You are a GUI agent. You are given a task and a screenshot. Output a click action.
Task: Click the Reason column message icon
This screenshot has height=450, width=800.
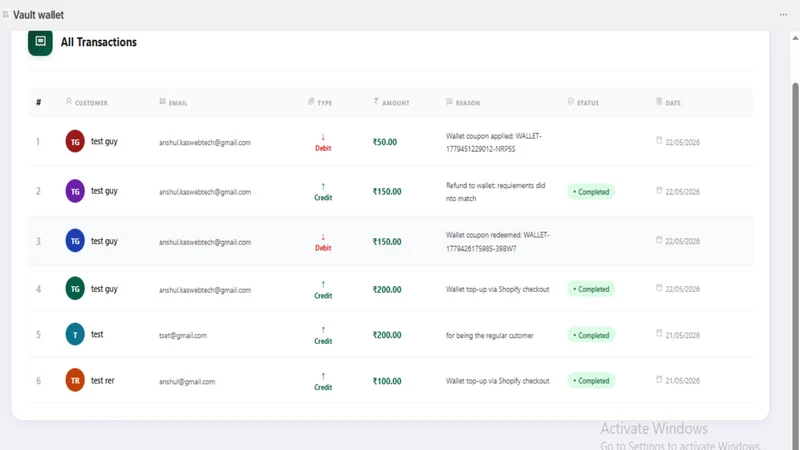pyautogui.click(x=449, y=102)
